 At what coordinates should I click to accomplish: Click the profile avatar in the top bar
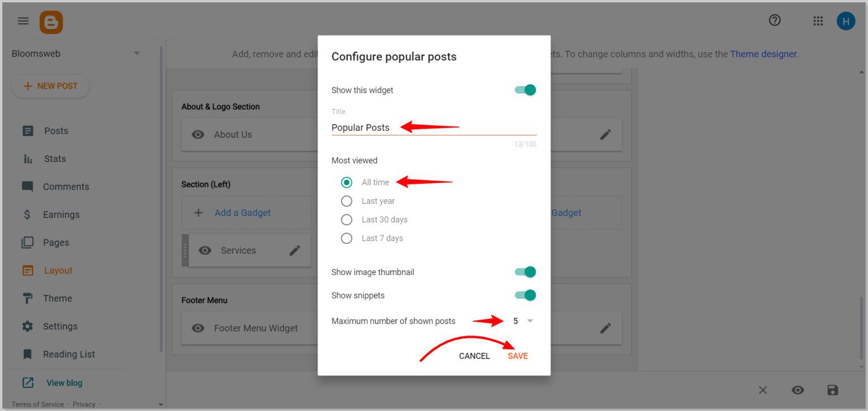coord(846,21)
